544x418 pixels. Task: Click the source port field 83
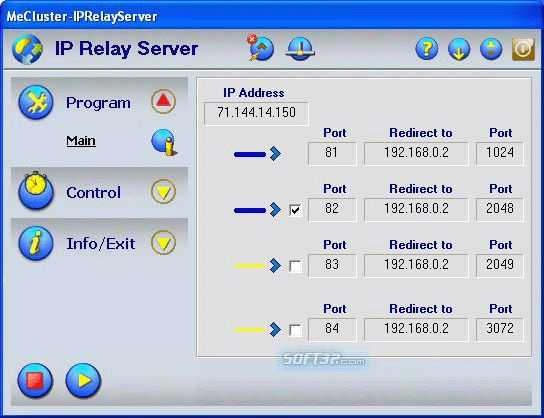coord(332,265)
